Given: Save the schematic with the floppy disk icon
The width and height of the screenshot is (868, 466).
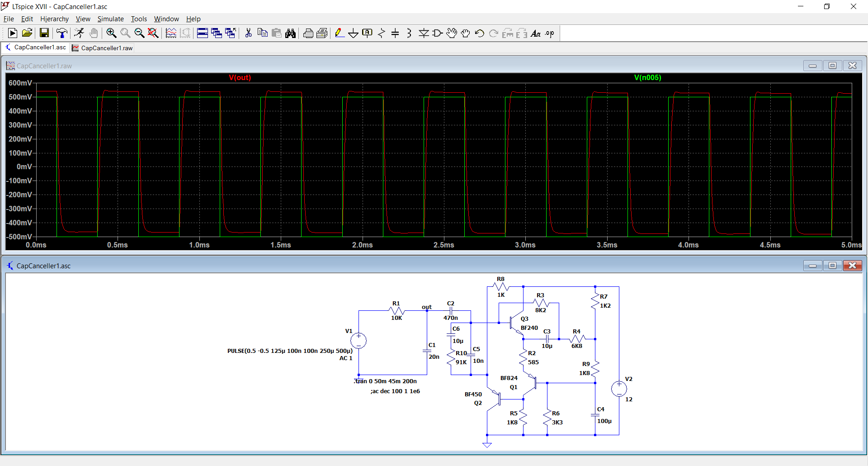Looking at the screenshot, I should [x=44, y=33].
